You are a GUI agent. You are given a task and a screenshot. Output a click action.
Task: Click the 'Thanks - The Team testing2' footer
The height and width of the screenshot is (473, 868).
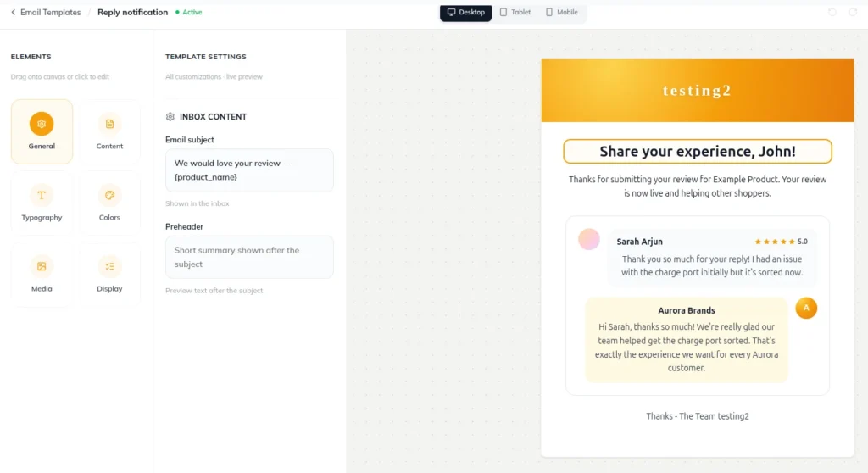[698, 416]
